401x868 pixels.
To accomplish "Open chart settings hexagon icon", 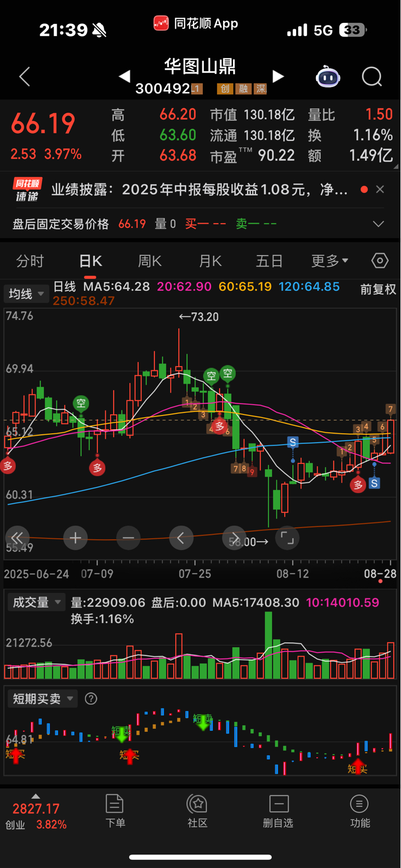I will coord(380,260).
